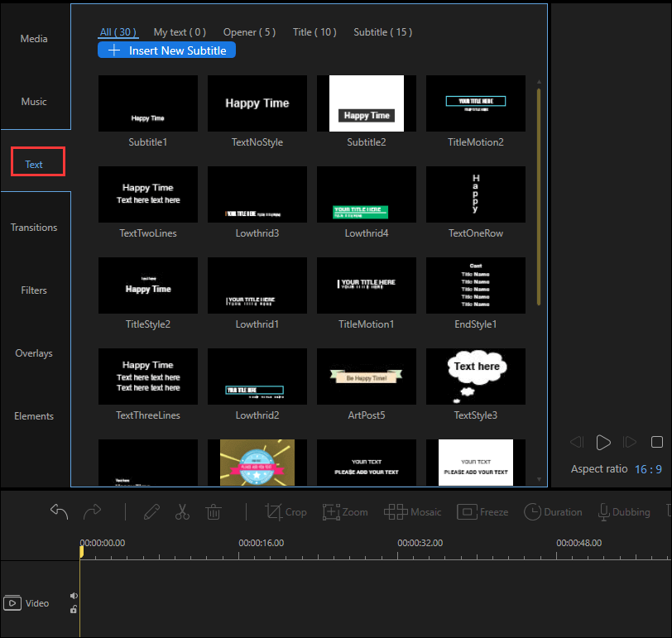672x638 pixels.
Task: Change the 16 : 9 aspect ratio
Action: pos(648,469)
